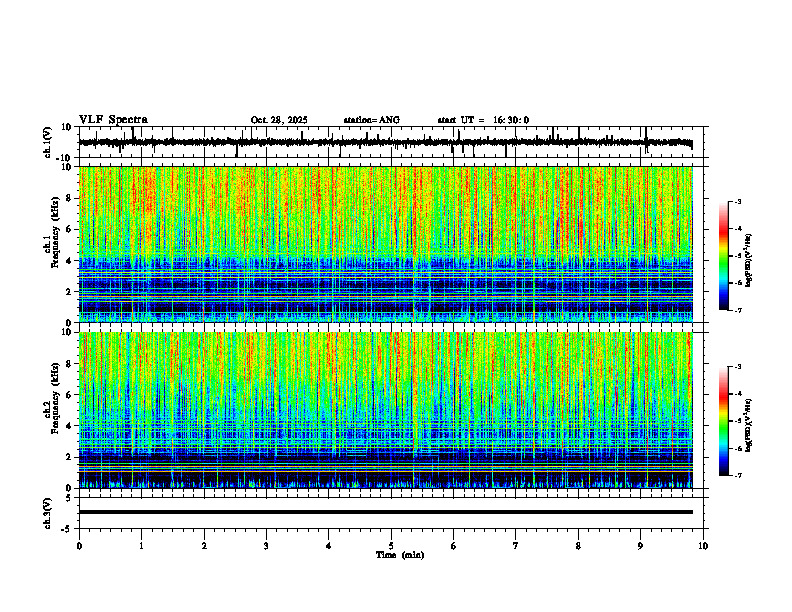Image resolution: width=792 pixels, height=612 pixels.
Task: Click the "7" tick on the time axis
Action: pos(516,546)
